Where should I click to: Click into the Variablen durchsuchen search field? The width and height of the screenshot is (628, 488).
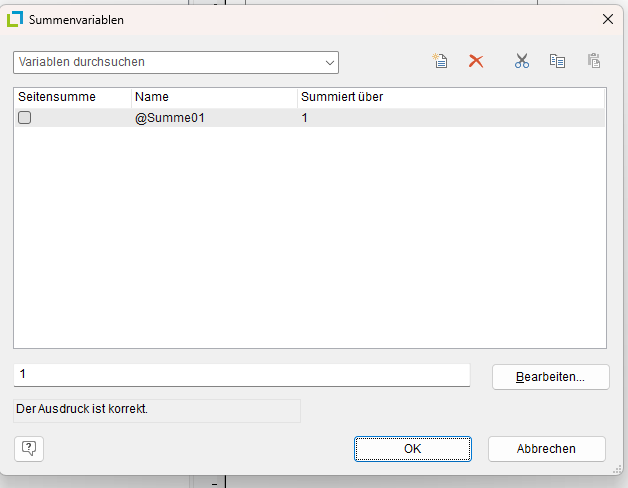[165, 62]
